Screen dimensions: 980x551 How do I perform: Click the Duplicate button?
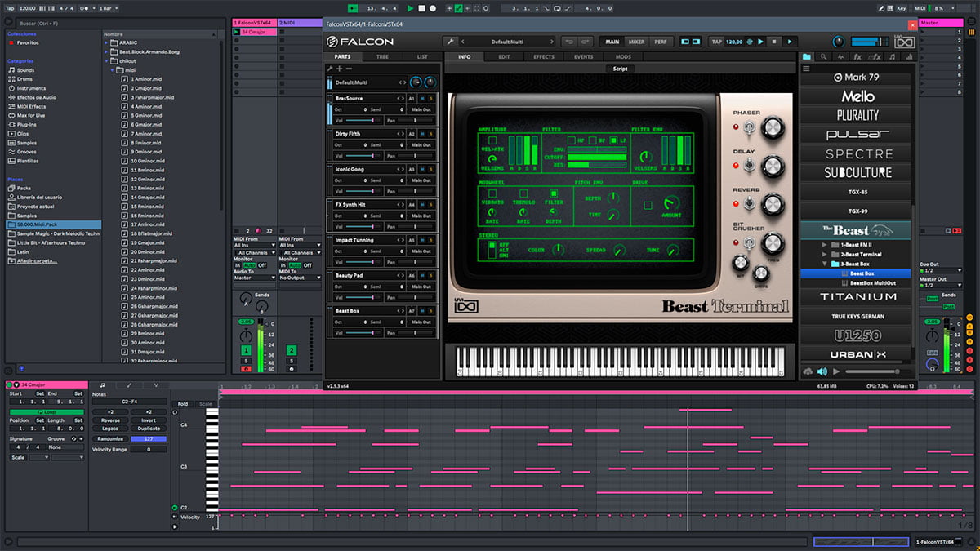coord(149,429)
